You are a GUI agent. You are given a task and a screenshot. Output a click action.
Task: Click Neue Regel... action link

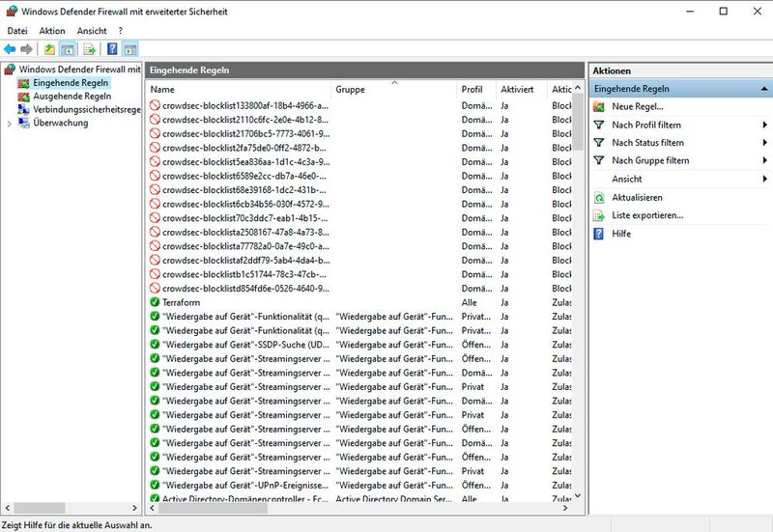pos(638,106)
